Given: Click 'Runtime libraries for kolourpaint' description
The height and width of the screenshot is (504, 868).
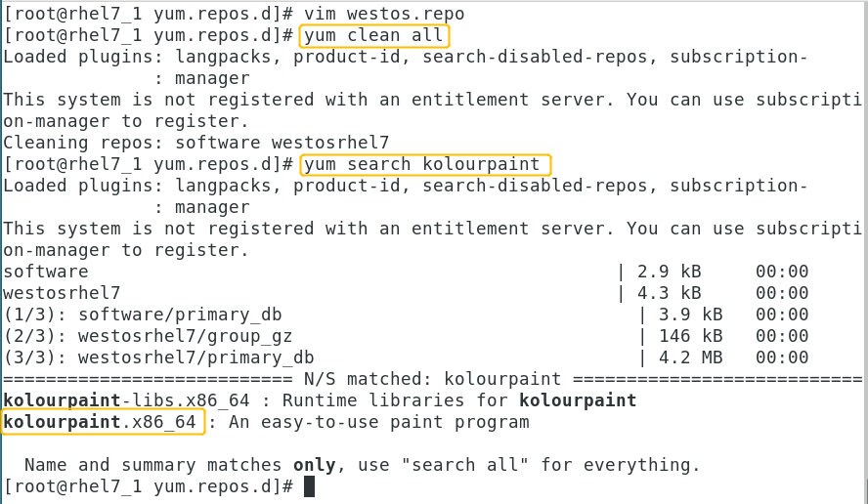Looking at the screenshot, I should point(459,400).
